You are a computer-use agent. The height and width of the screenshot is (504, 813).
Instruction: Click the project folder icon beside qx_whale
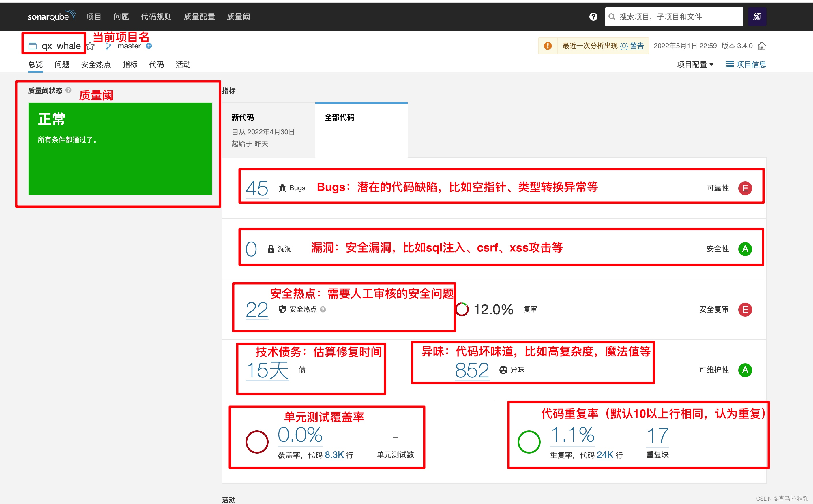pyautogui.click(x=33, y=46)
